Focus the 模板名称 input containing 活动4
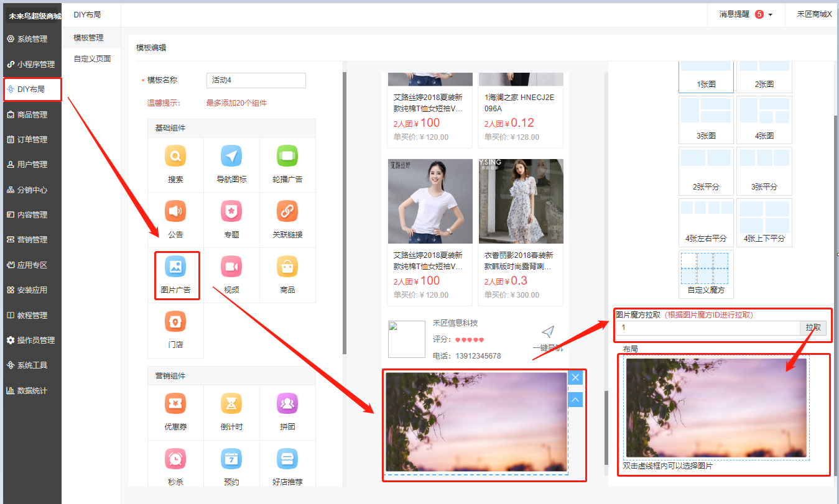Screen dimensions: 839x504 [x=256, y=80]
